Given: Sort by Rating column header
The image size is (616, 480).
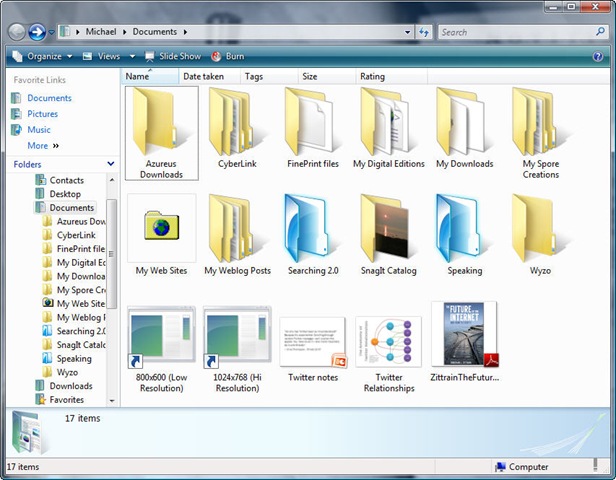Looking at the screenshot, I should point(391,77).
